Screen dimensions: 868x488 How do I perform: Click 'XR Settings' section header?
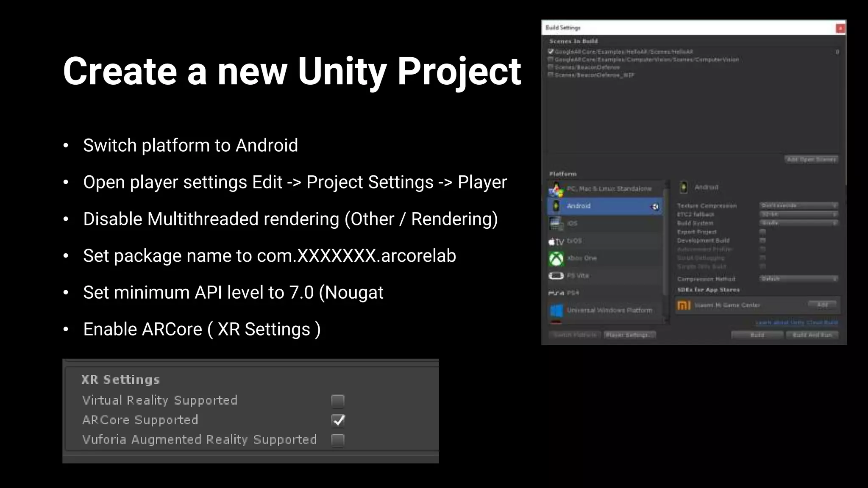121,380
